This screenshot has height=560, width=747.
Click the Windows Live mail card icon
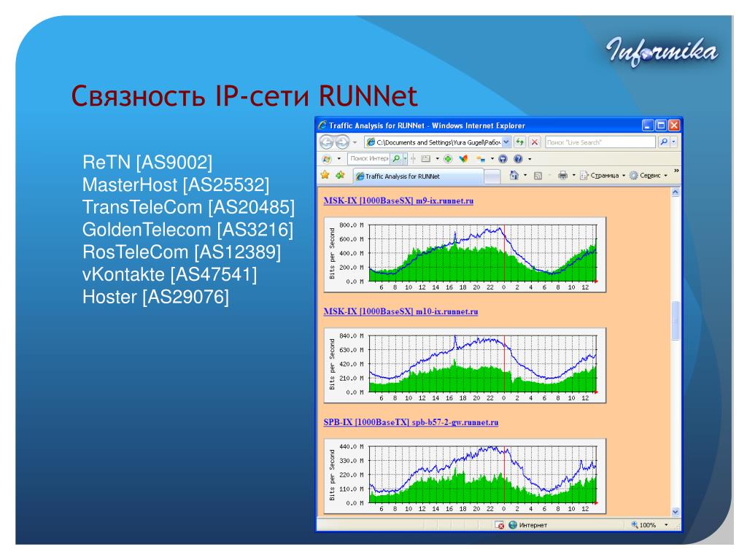click(x=426, y=158)
